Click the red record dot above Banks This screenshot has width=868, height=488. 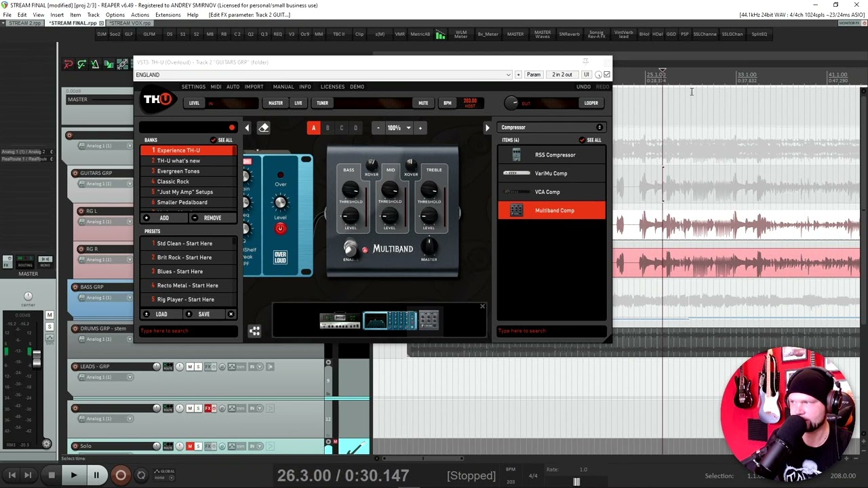[x=232, y=127]
